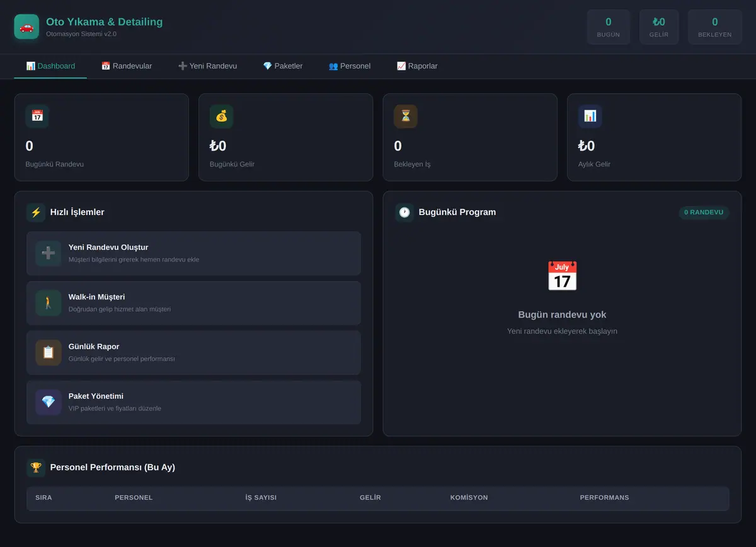Choose the Walk-in Müşteri quick action

[x=193, y=303]
